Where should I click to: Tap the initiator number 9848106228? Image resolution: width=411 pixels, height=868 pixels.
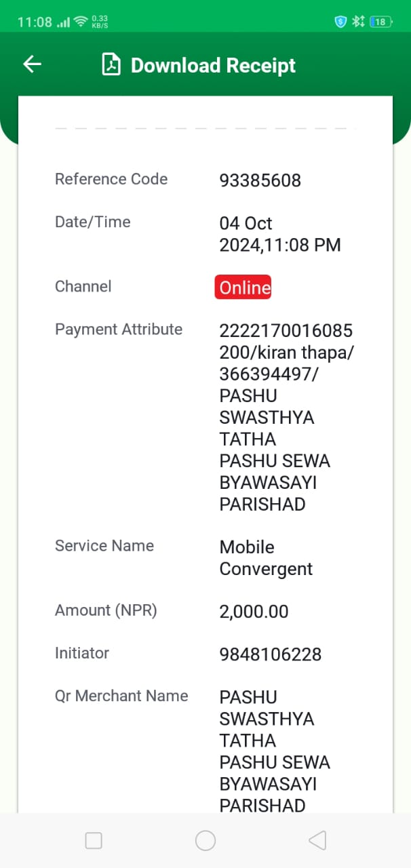[x=270, y=655]
